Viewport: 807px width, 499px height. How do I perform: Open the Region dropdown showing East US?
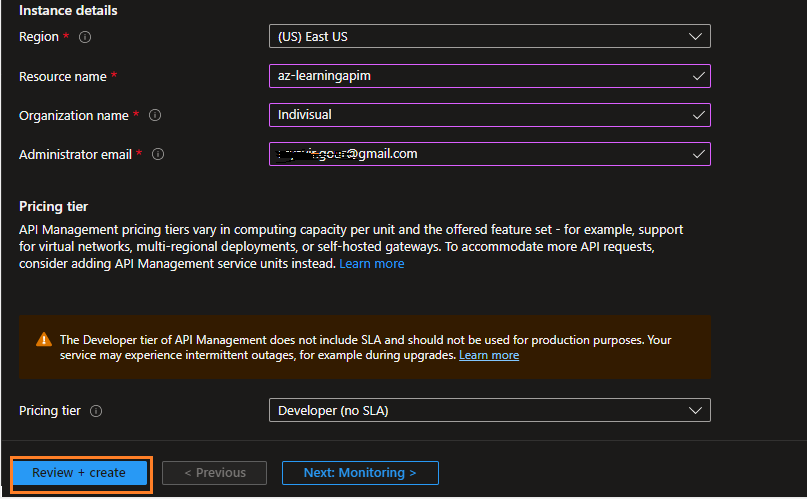(490, 37)
